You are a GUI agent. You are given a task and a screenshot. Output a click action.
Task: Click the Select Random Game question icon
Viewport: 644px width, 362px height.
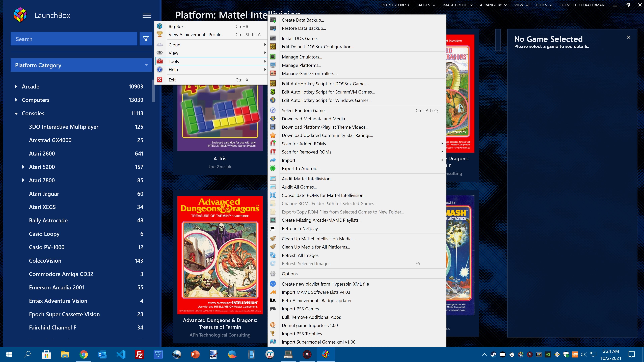pyautogui.click(x=273, y=110)
